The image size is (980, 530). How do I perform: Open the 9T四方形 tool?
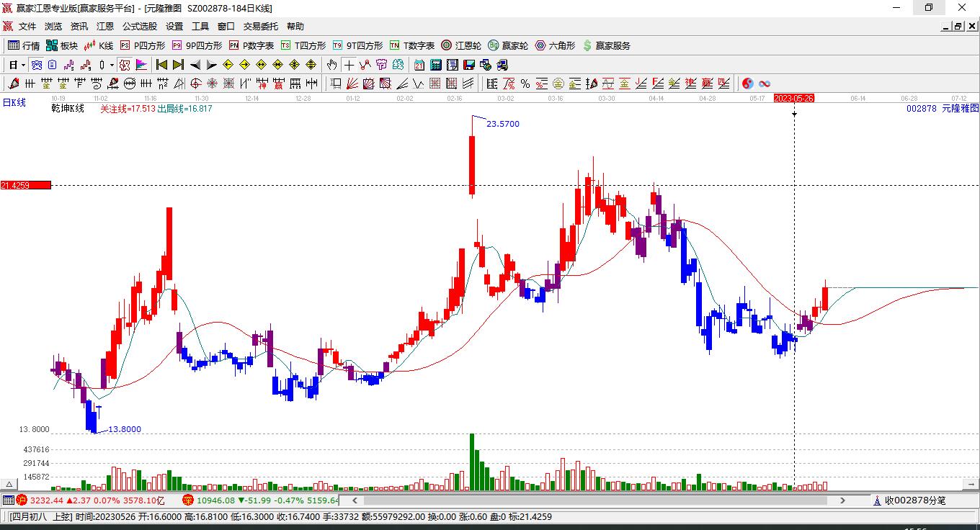click(357, 45)
